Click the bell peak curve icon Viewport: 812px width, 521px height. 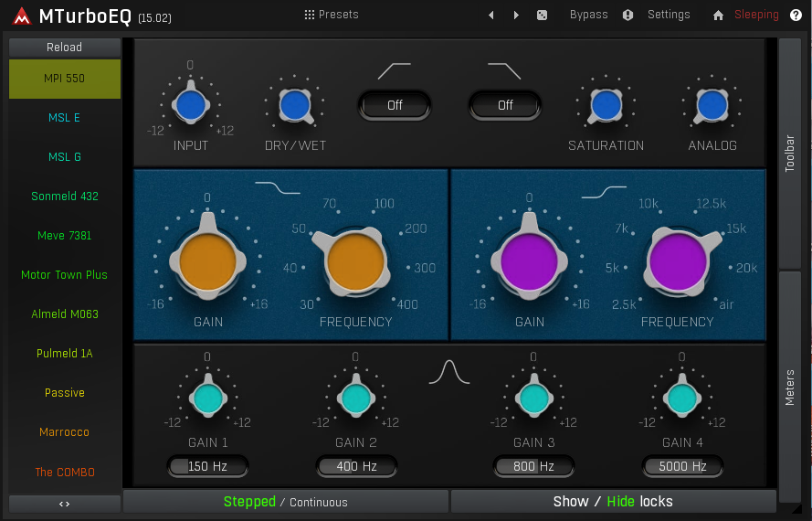[449, 372]
